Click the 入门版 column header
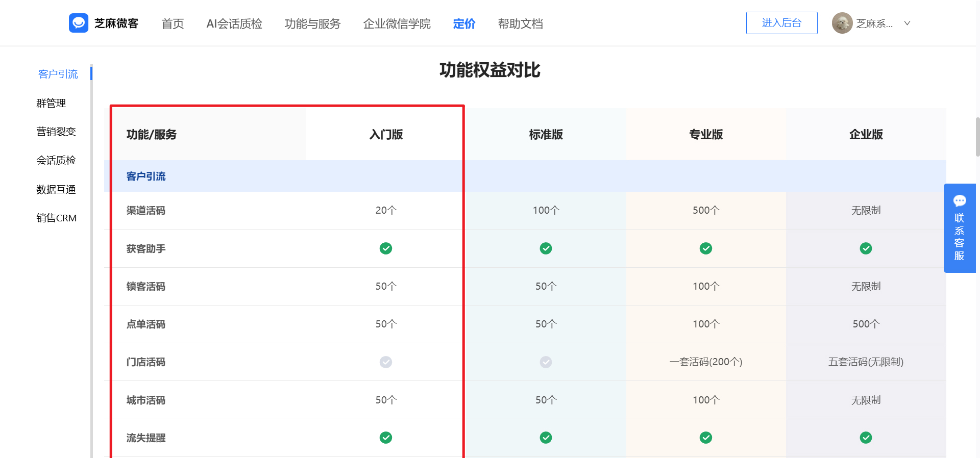This screenshot has width=980, height=458. [x=386, y=134]
